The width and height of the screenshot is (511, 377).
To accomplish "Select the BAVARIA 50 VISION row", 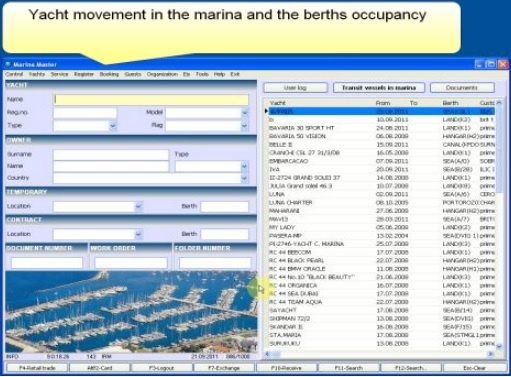I will (382, 136).
